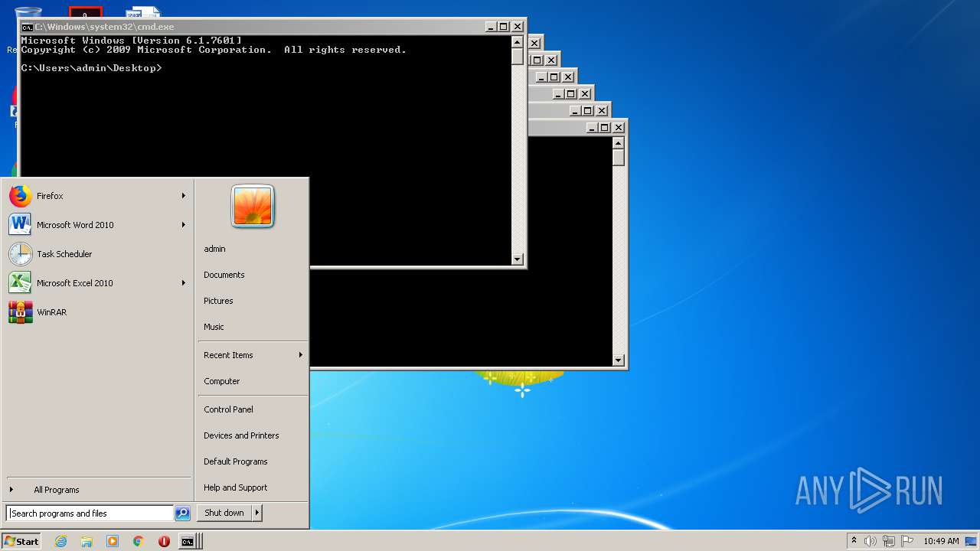Screen dimensions: 980x551
Task: Launch Microsoft Word 2010 from Start menu
Action: [98, 225]
